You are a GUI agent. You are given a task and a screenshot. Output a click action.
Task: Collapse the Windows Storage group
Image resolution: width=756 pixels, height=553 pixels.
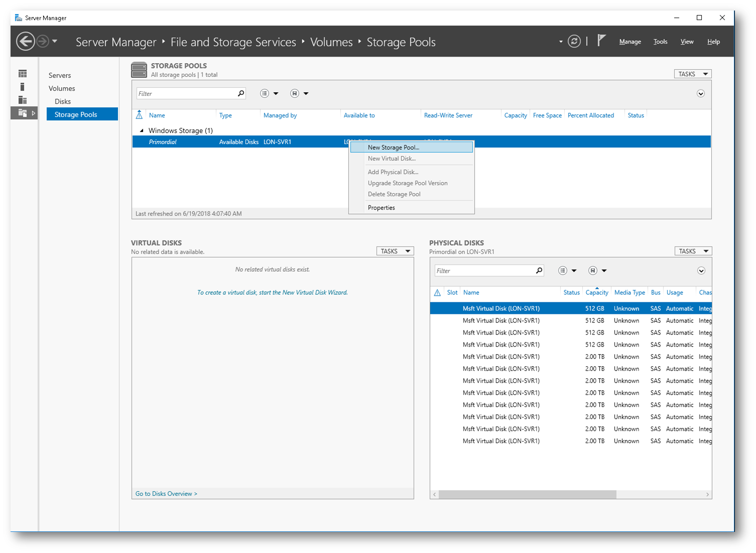coord(142,131)
